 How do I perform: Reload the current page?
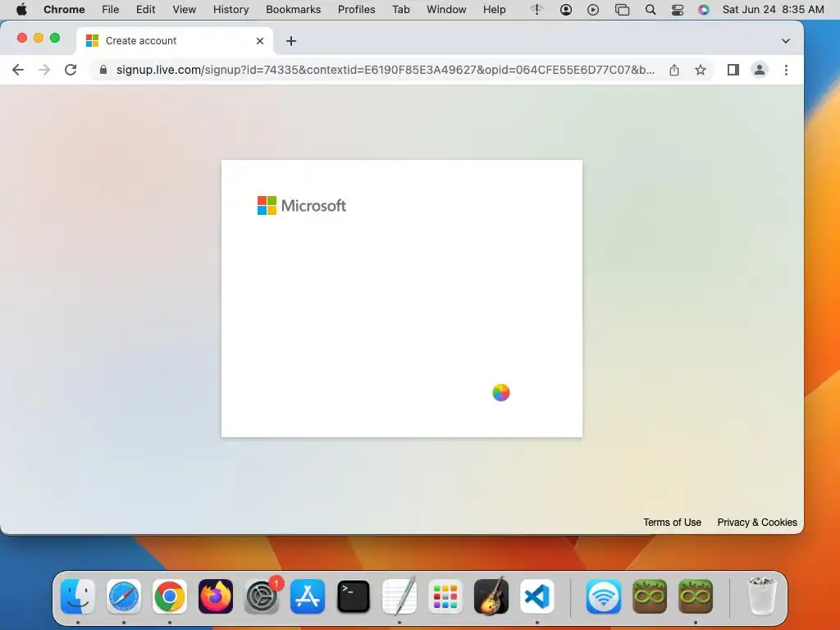pyautogui.click(x=71, y=70)
